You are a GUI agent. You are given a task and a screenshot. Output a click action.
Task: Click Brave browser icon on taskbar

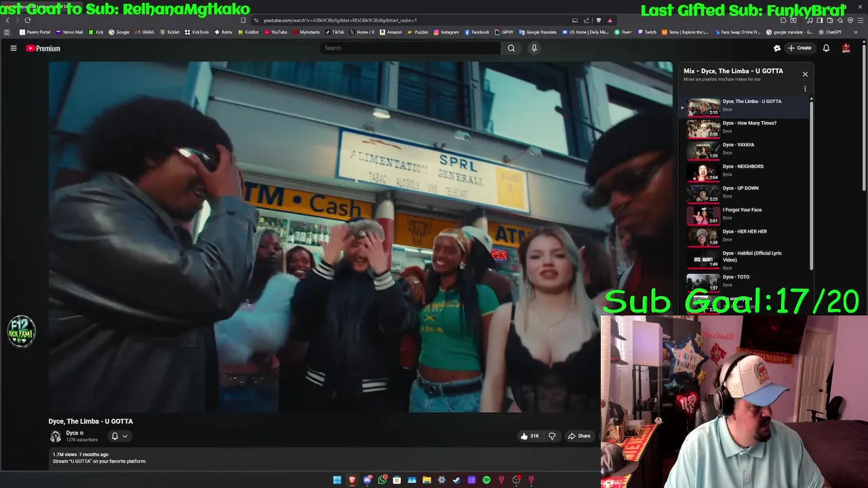(352, 480)
